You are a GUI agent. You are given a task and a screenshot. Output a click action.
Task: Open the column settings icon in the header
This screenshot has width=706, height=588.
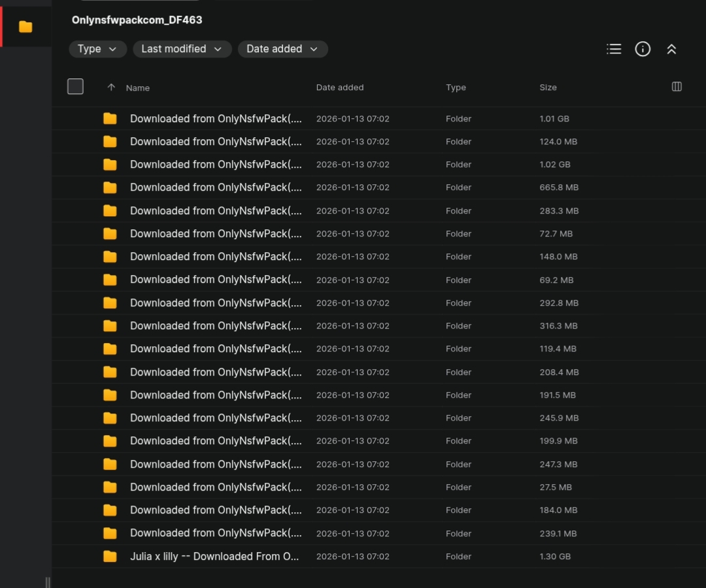pyautogui.click(x=677, y=87)
